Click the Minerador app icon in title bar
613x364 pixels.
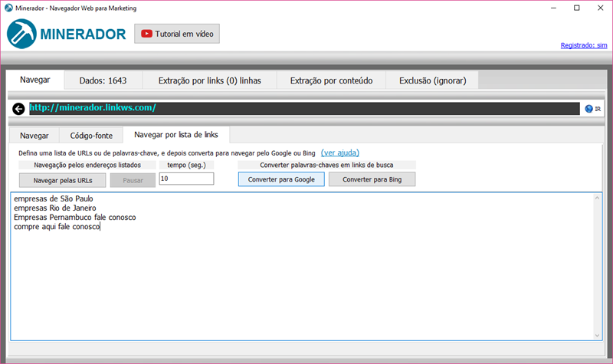[8, 8]
